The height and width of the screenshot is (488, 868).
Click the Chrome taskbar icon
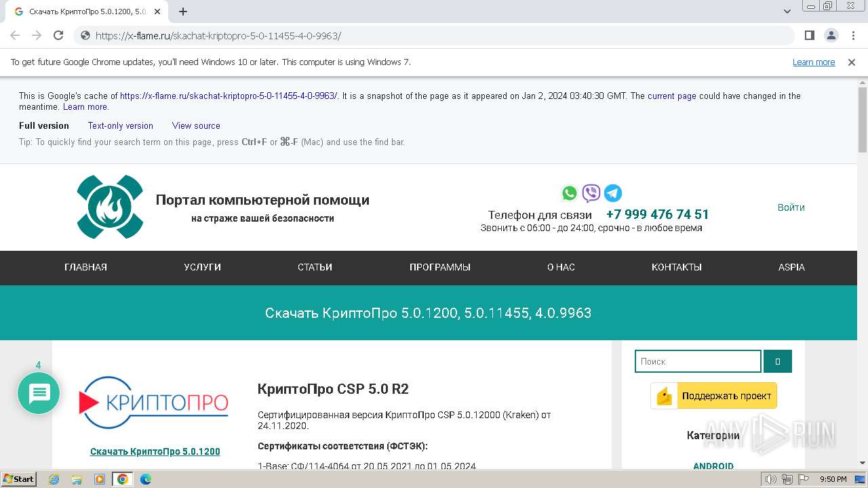(x=123, y=479)
